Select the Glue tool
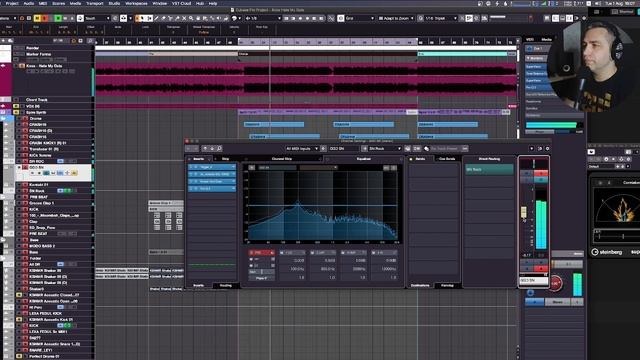The image size is (640, 360). click(177, 18)
